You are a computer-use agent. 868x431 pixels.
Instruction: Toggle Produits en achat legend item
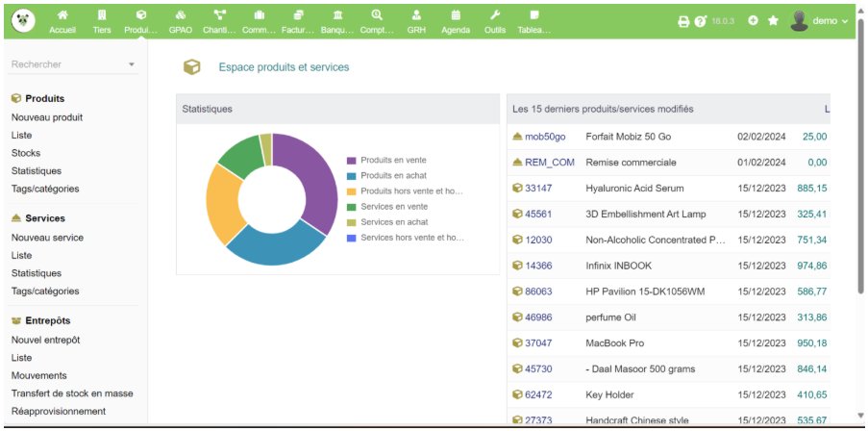393,176
